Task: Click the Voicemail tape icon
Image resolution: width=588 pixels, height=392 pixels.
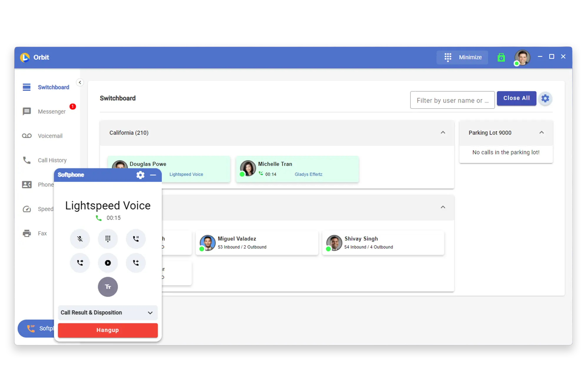Action: tap(27, 136)
